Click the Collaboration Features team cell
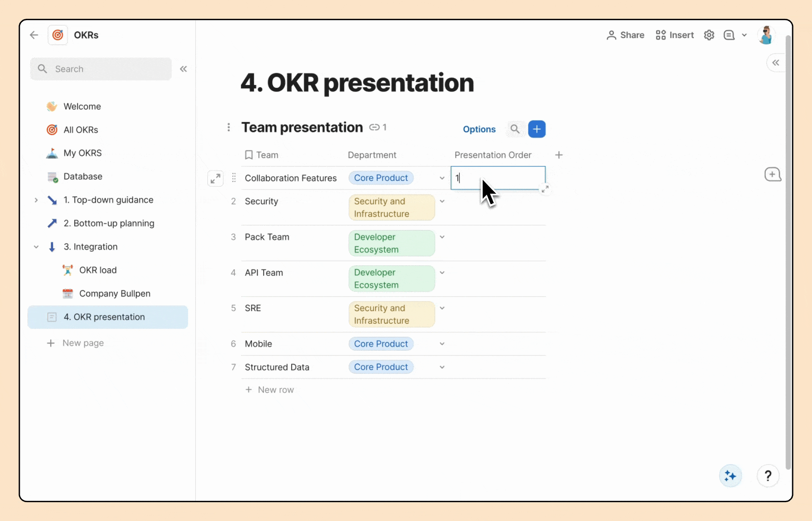Image resolution: width=812 pixels, height=521 pixels. pos(291,178)
